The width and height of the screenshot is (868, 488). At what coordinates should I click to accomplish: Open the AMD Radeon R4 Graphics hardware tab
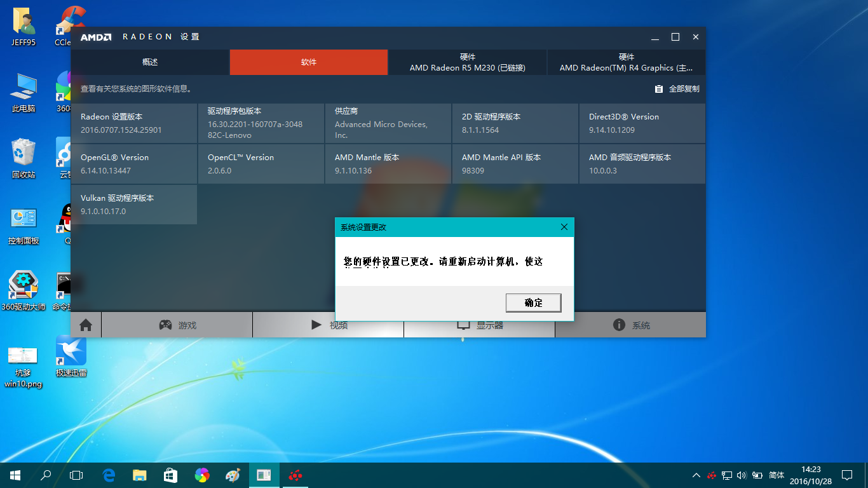coord(627,62)
